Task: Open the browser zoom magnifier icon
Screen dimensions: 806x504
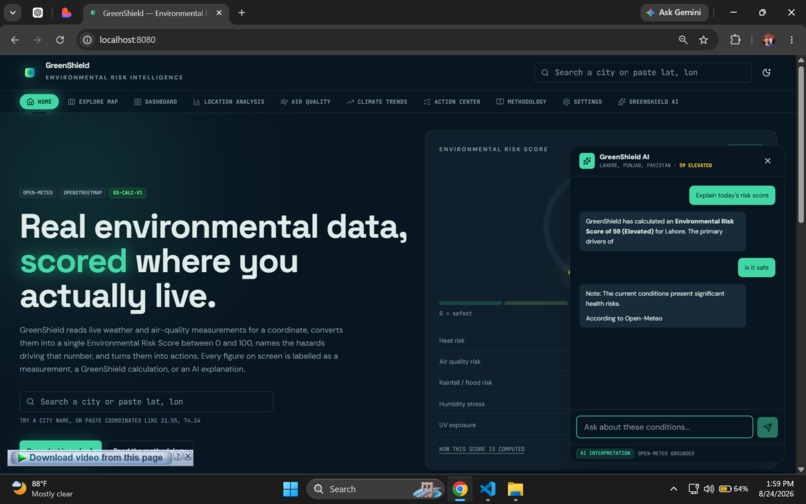Action: pyautogui.click(x=683, y=40)
